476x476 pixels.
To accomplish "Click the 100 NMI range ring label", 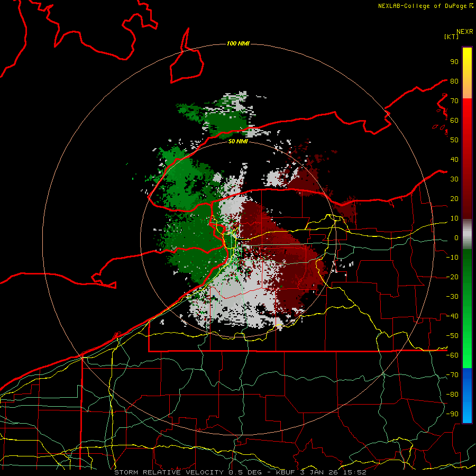I will pyautogui.click(x=238, y=43).
